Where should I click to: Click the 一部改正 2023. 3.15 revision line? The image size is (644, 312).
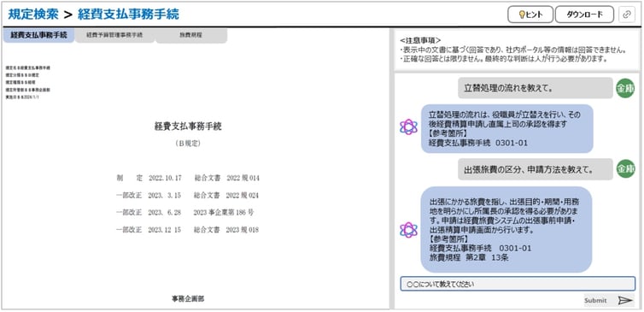(188, 195)
